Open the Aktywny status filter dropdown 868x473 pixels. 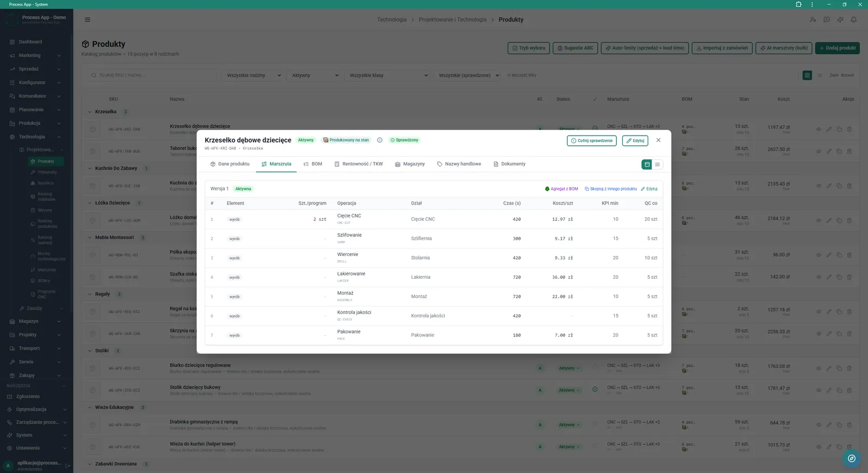tap(314, 75)
